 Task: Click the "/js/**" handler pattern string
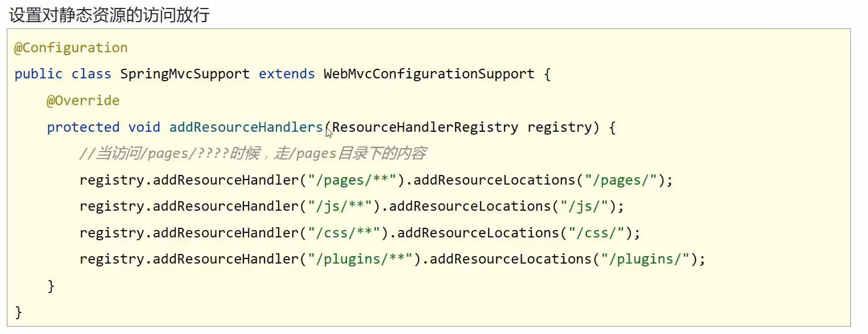(344, 206)
